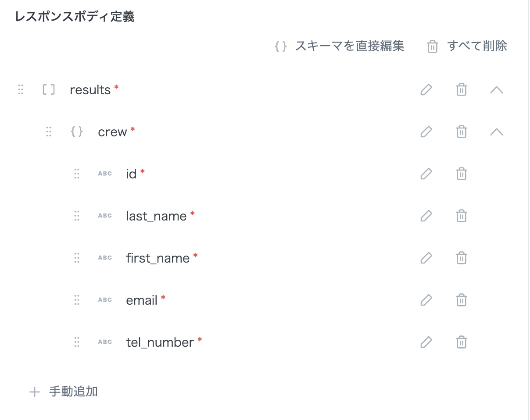Delete the results field via trash icon
530x420 pixels.
pos(461,90)
